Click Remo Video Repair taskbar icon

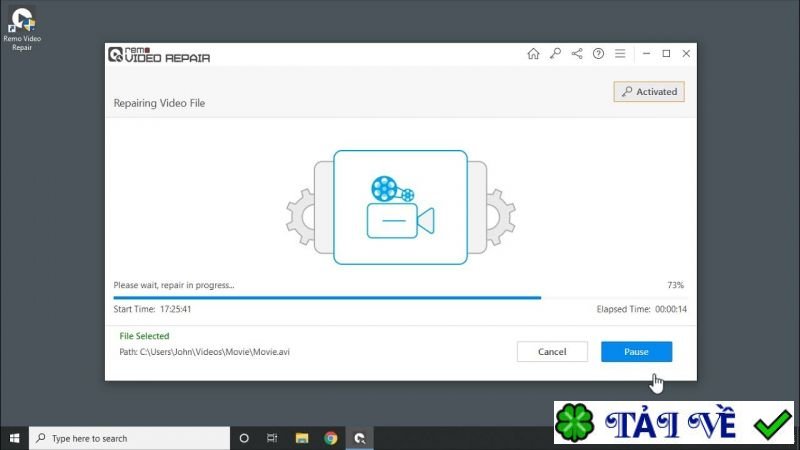point(360,438)
